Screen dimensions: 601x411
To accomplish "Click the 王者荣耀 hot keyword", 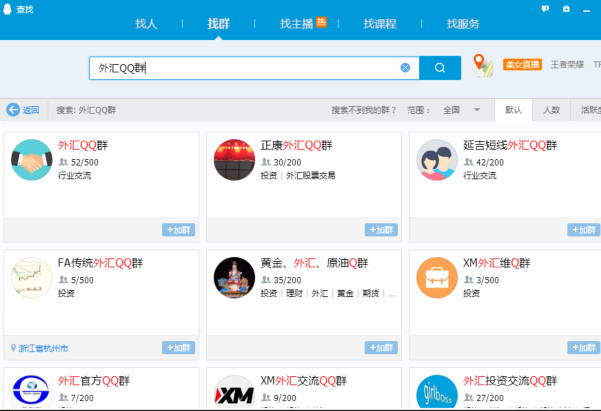I will (x=567, y=64).
